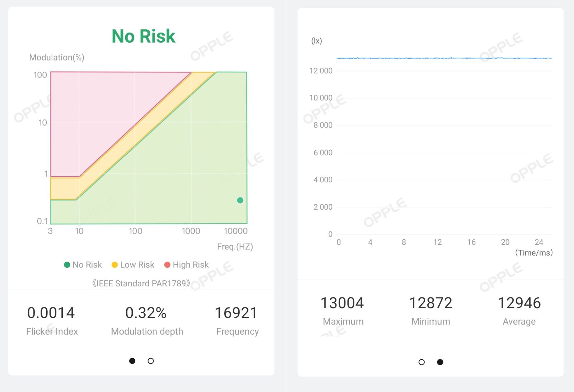574x392 pixels.
Task: Select filled page dot on right card
Action: click(x=440, y=362)
